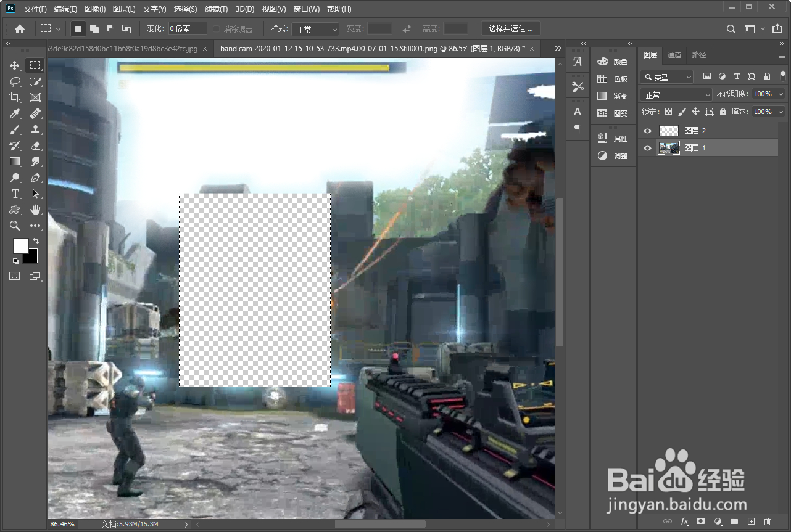791x532 pixels.
Task: Select the Eyedropper tool
Action: [15, 113]
